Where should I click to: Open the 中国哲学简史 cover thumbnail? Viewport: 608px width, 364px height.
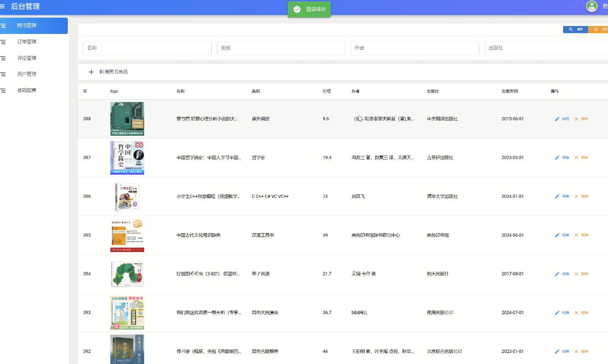pos(127,158)
